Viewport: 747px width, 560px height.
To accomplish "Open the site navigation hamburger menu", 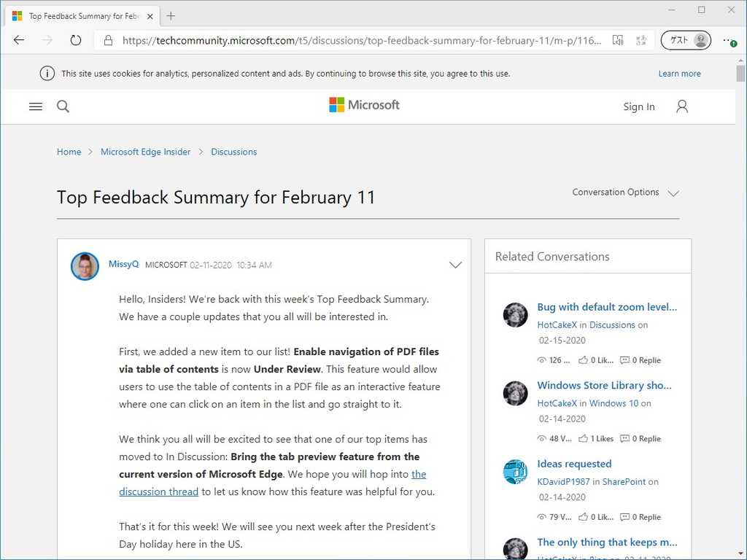I will coord(35,106).
